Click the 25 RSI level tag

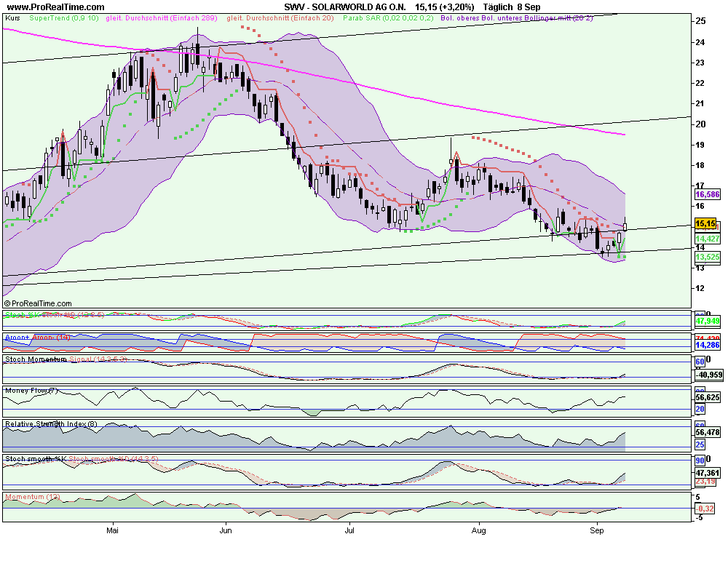tap(700, 445)
